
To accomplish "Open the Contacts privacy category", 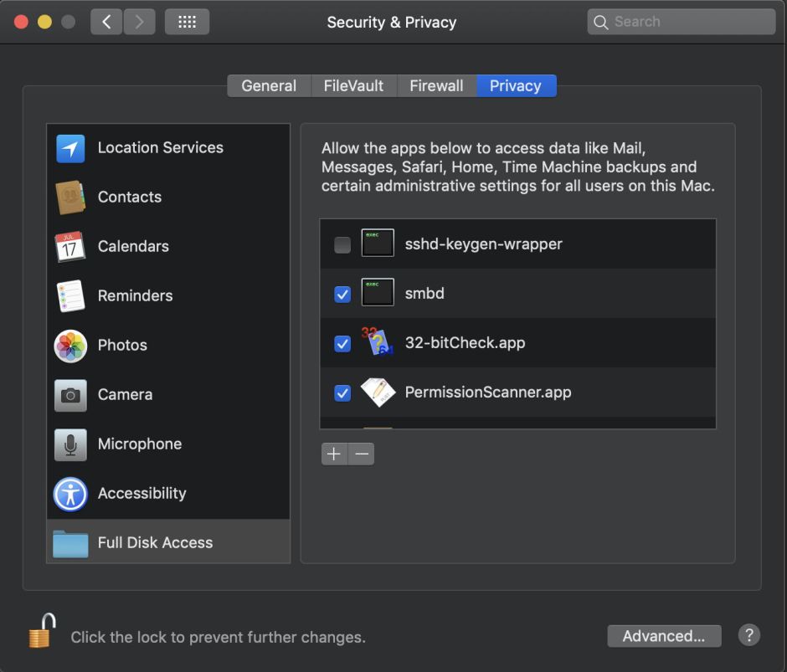I will pos(129,197).
